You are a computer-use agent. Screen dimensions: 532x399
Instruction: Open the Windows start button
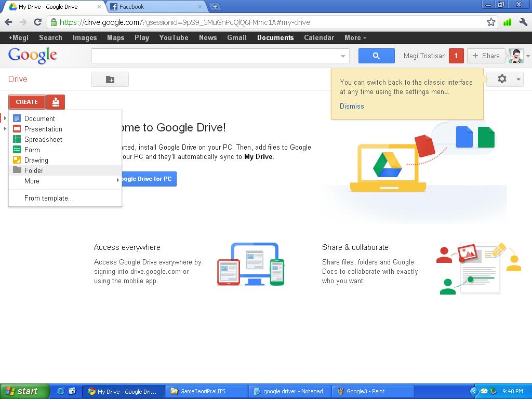tap(25, 391)
